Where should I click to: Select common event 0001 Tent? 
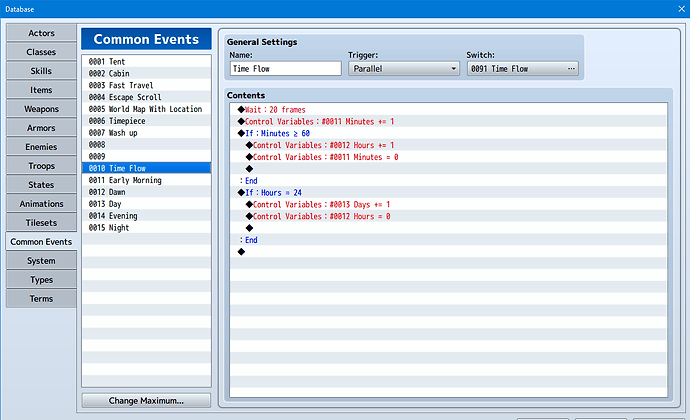click(146, 62)
